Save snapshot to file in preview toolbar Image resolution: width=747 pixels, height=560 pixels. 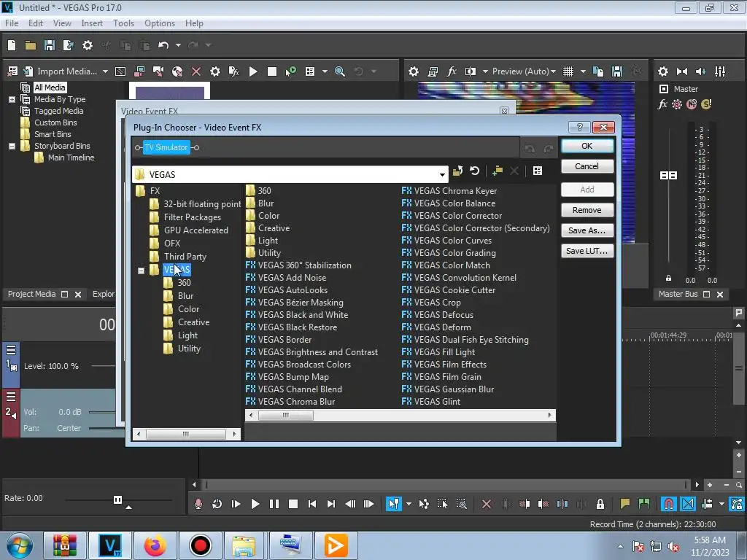(617, 71)
